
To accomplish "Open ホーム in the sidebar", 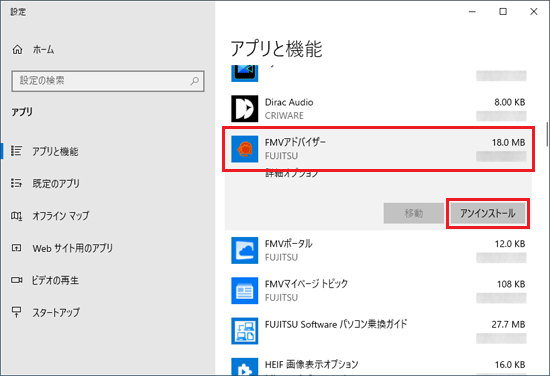I will coord(43,50).
